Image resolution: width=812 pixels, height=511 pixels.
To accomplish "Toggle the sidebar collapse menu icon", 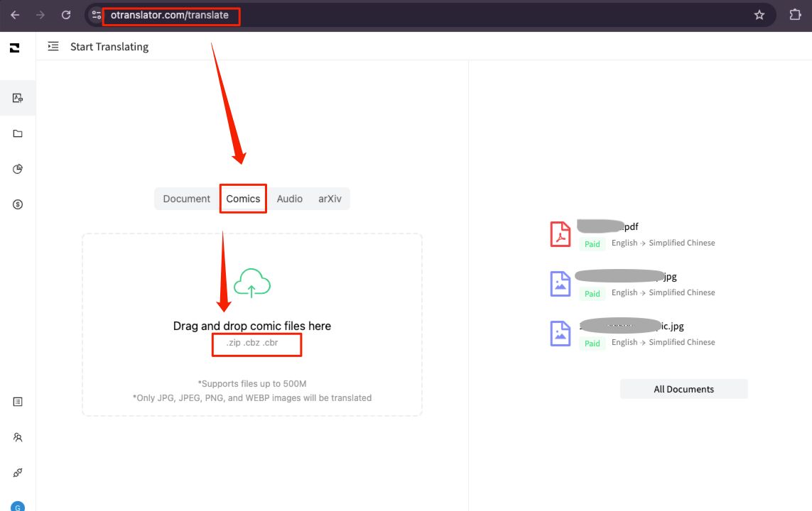I will click(53, 47).
